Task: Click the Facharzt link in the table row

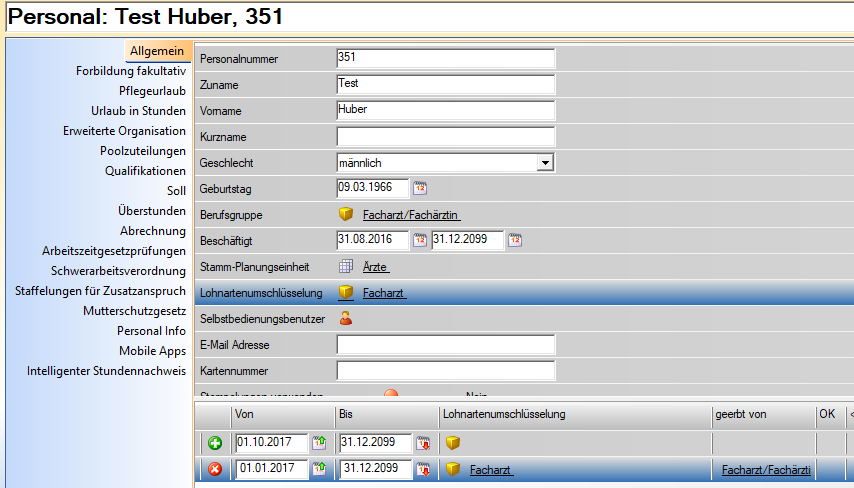Action: 491,469
